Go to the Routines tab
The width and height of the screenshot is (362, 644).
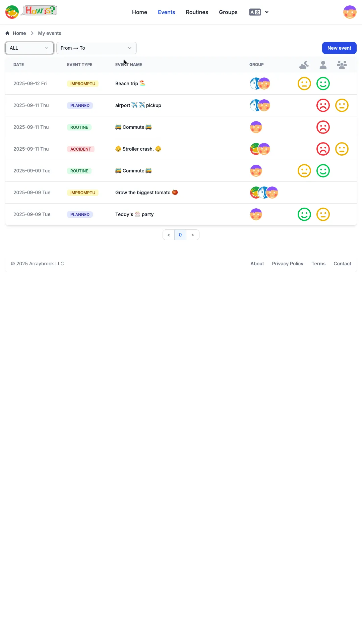[x=197, y=12]
